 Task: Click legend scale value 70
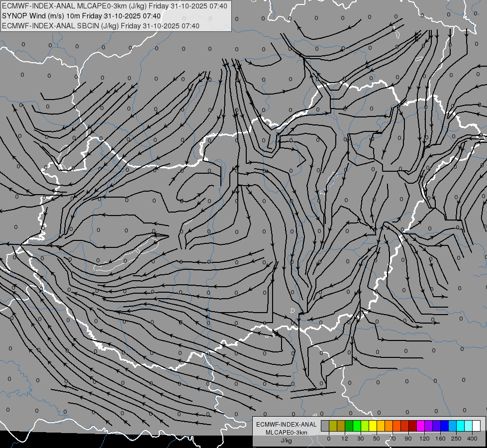pos(392,439)
